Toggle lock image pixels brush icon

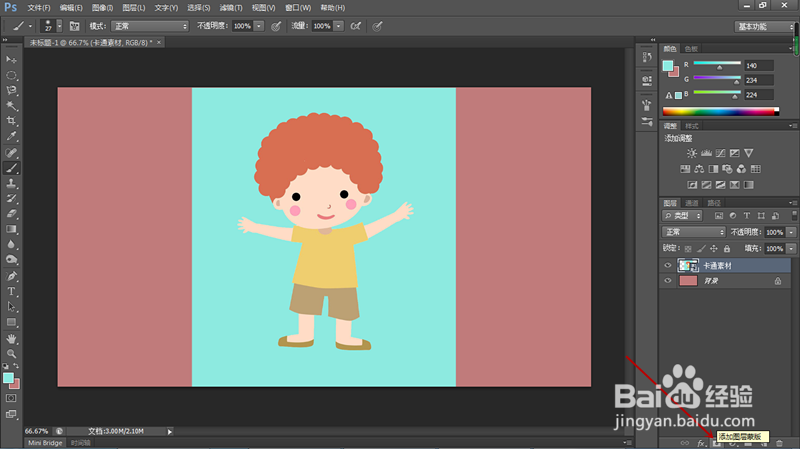(701, 248)
